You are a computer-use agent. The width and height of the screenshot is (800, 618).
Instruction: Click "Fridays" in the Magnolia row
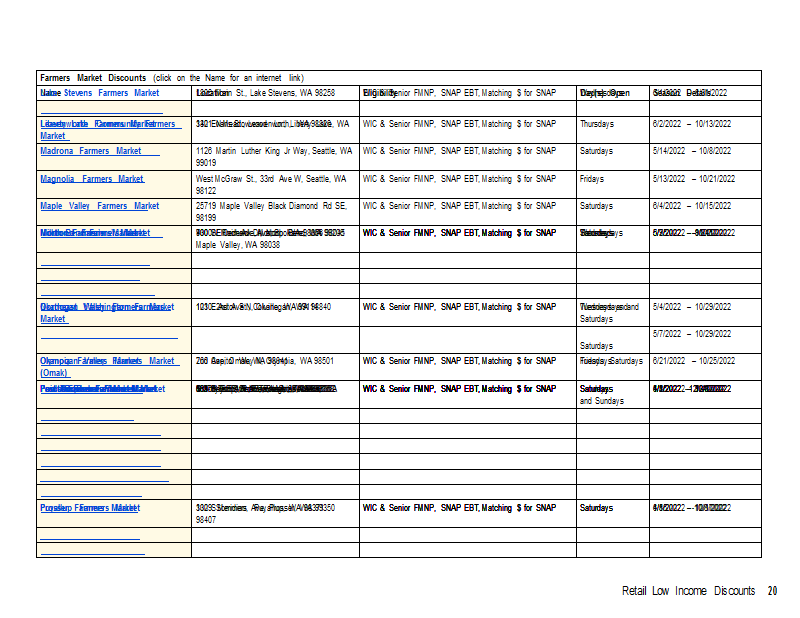click(592, 179)
